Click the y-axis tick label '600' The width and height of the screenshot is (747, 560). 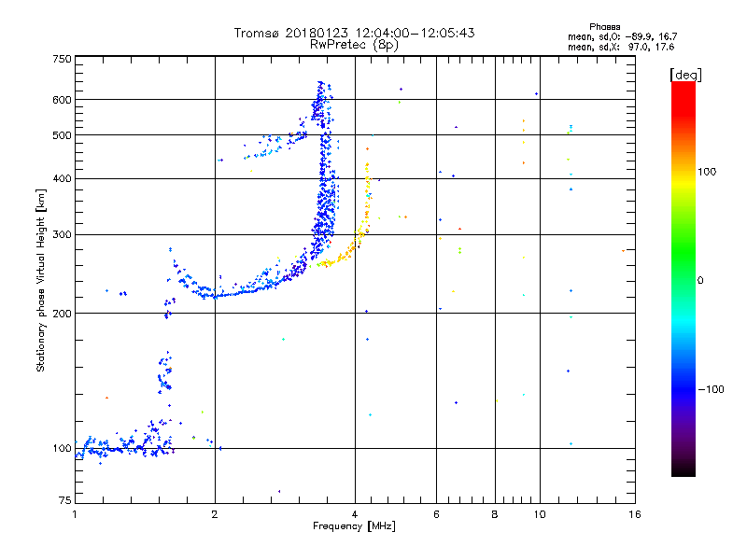pos(62,100)
